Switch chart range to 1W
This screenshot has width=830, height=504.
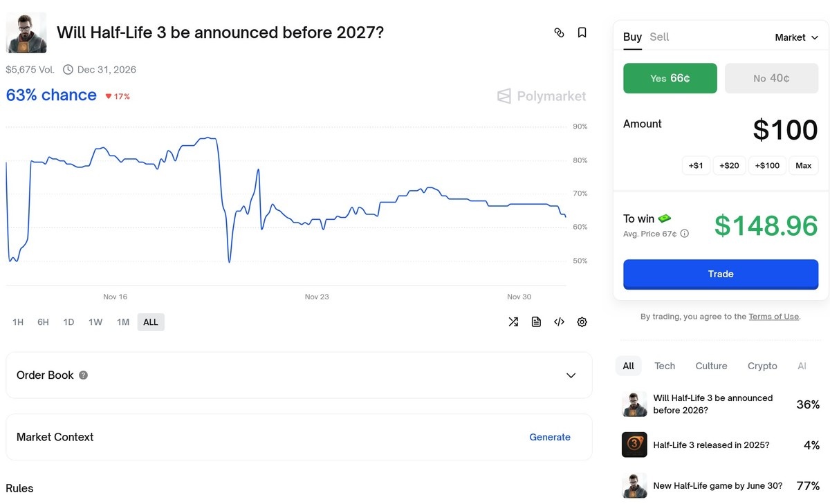click(95, 322)
